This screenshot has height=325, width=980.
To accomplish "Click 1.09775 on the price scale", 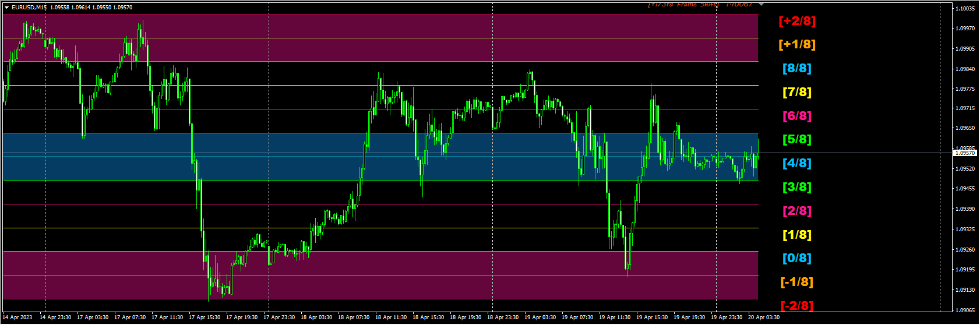I will coord(966,89).
